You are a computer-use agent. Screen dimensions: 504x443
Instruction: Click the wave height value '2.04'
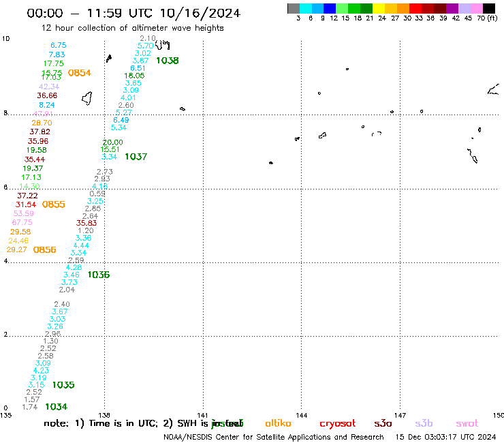(x=67, y=290)
